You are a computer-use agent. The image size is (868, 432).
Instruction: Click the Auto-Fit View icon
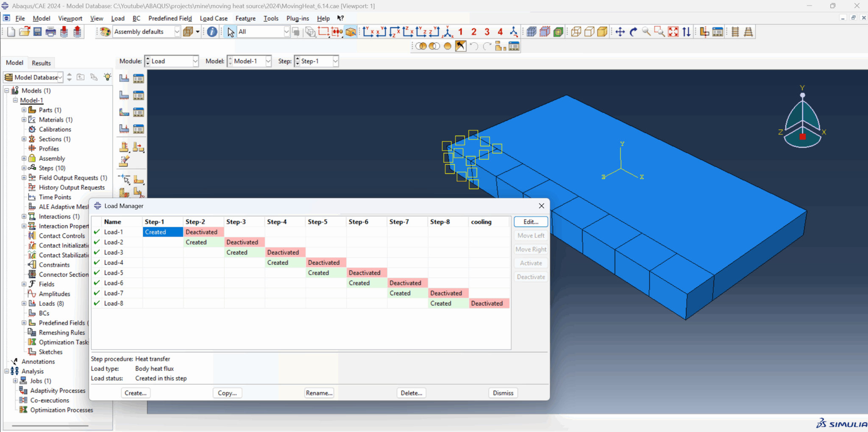(673, 32)
